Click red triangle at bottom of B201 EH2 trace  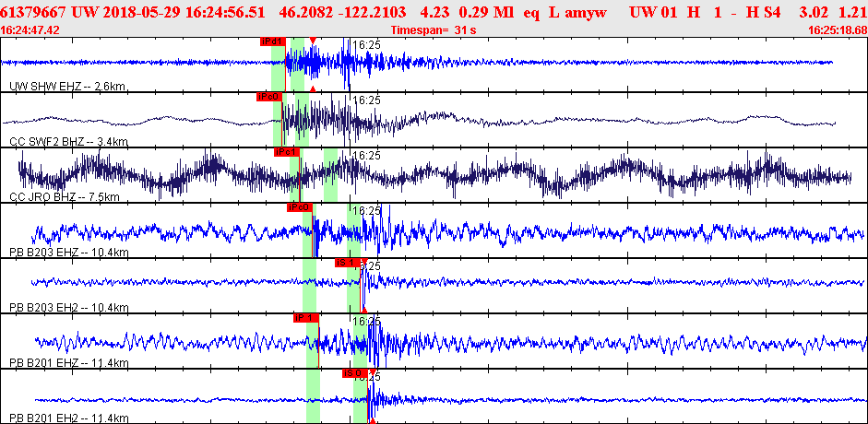[373, 420]
